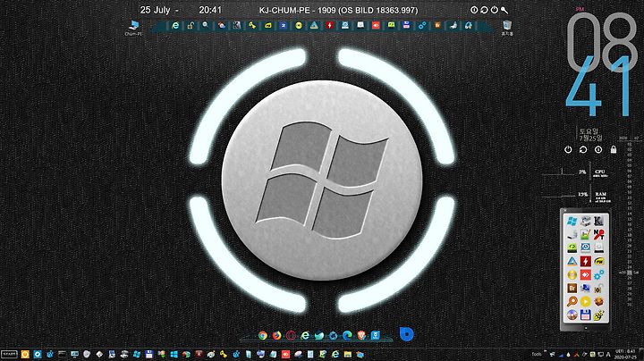Click the large 08 41 clock widget
Image resolution: width=644 pixels, height=361 pixels.
pyautogui.click(x=601, y=64)
